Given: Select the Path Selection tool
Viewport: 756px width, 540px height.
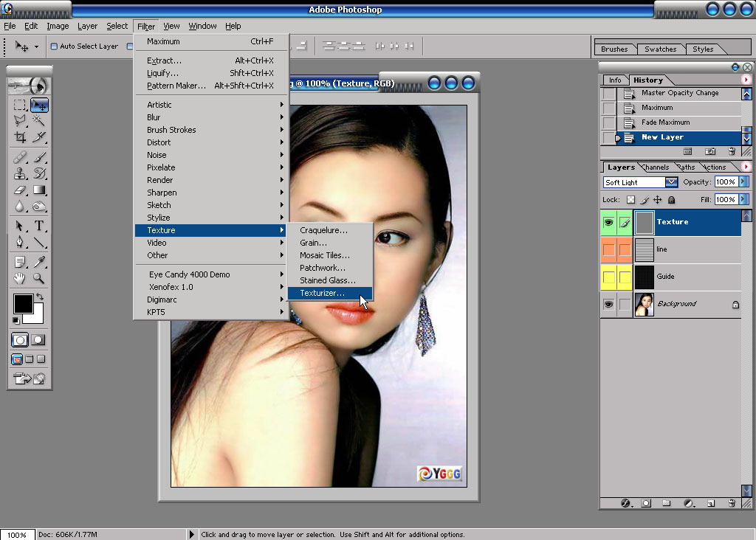Looking at the screenshot, I should (x=20, y=226).
